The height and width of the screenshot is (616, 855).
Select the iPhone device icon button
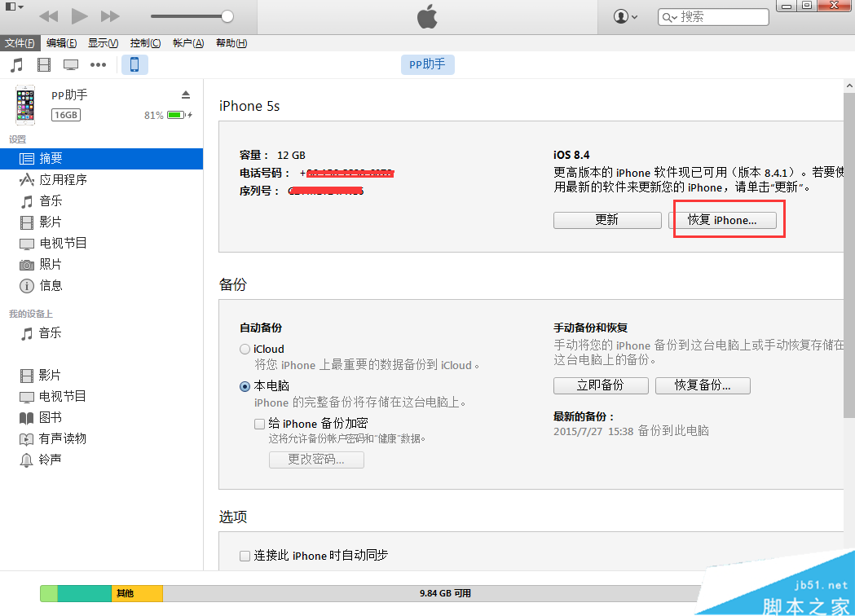(134, 64)
